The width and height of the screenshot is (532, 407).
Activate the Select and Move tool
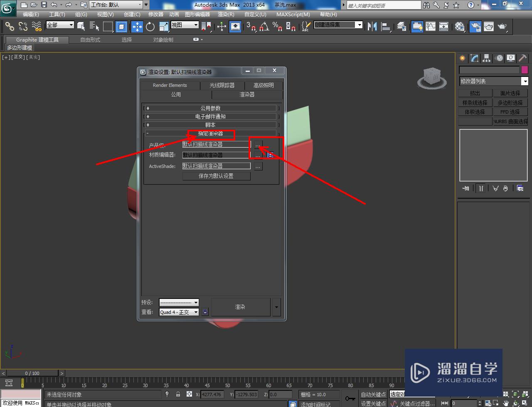(x=137, y=27)
